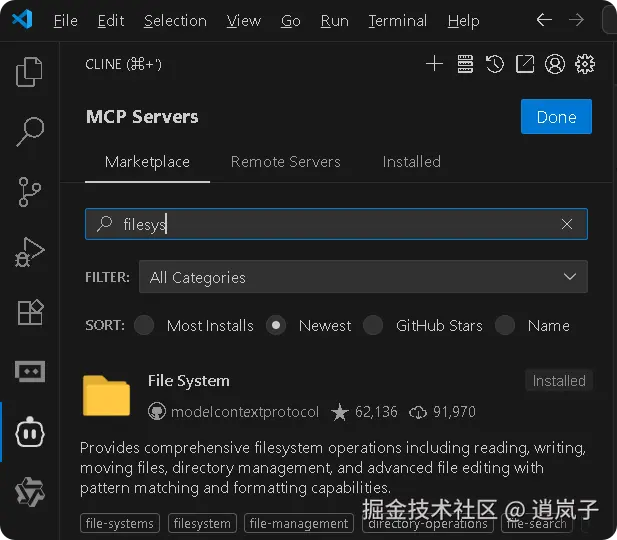Click the file-systems tag
Image resolution: width=617 pixels, height=540 pixels.
click(120, 523)
